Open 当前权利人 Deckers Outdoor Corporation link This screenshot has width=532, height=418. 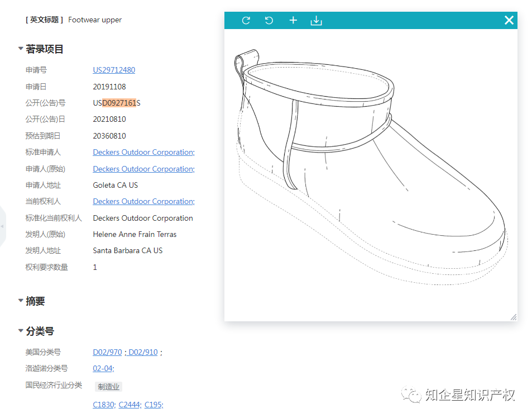144,201
